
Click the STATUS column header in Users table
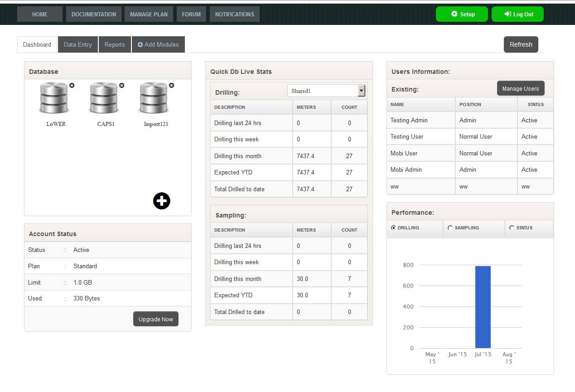click(536, 104)
